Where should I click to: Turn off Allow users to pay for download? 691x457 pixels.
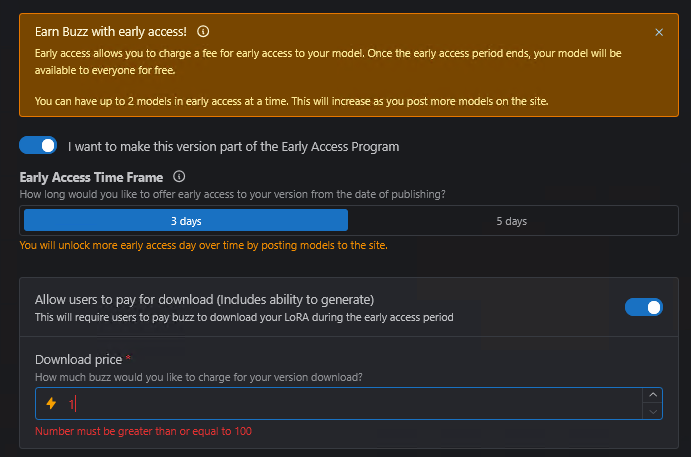click(x=643, y=307)
